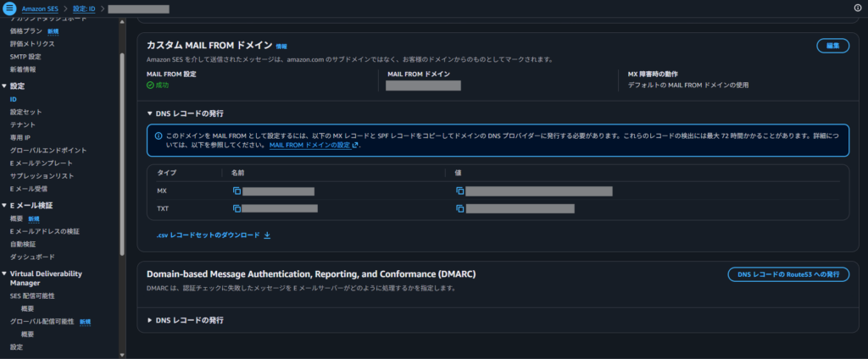Open 設定 under Virtual Deliverability Manager
868x359 pixels.
pos(17,347)
